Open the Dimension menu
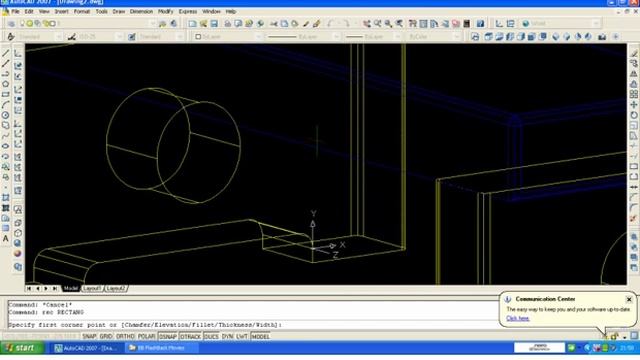The width and height of the screenshot is (640, 360). (141, 11)
